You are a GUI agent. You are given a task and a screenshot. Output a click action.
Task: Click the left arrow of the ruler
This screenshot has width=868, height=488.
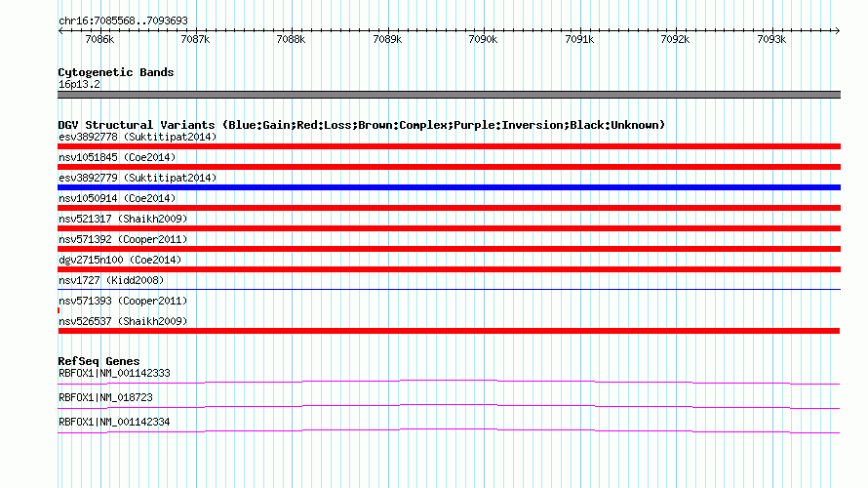[60, 30]
